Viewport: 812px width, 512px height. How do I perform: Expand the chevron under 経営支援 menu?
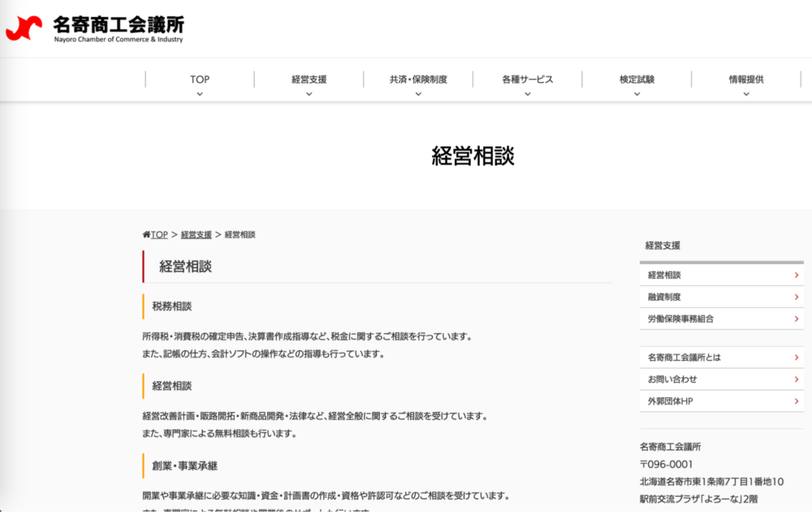coord(309,93)
